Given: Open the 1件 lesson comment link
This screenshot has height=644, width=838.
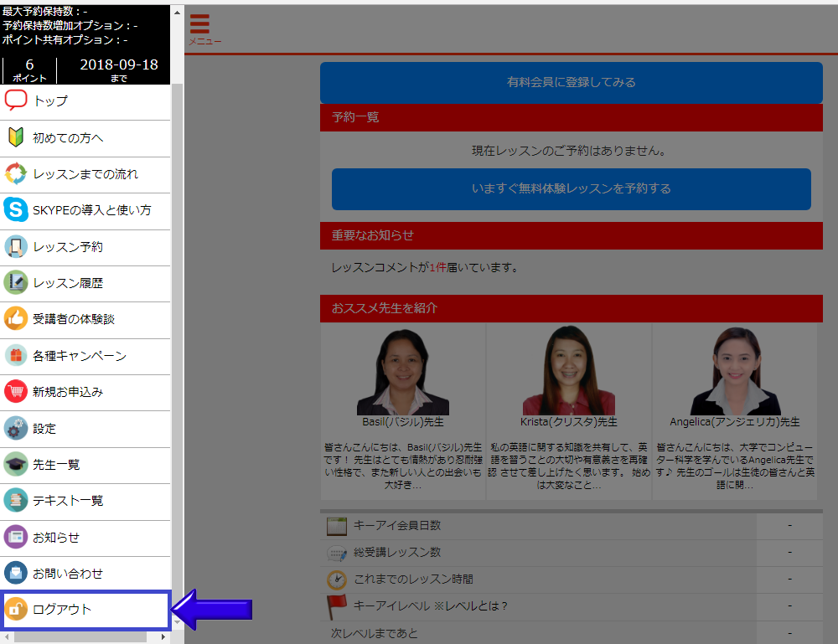Looking at the screenshot, I should tap(437, 267).
